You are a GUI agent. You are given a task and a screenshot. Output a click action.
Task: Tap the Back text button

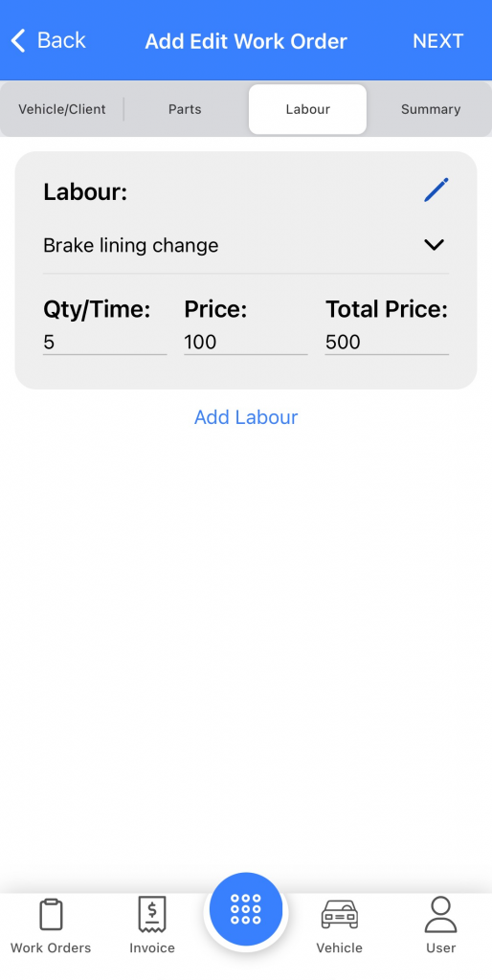(x=61, y=40)
